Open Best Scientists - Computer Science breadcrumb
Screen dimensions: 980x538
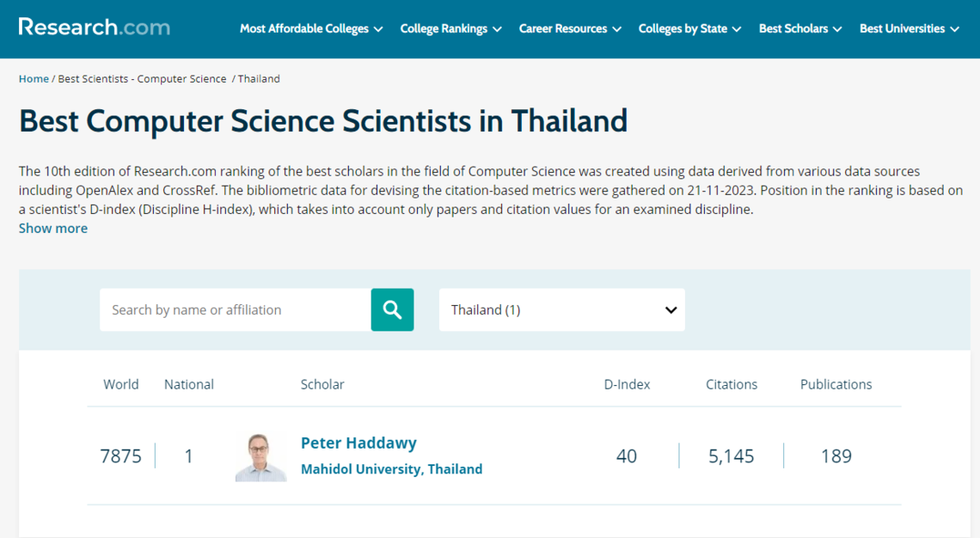click(142, 79)
